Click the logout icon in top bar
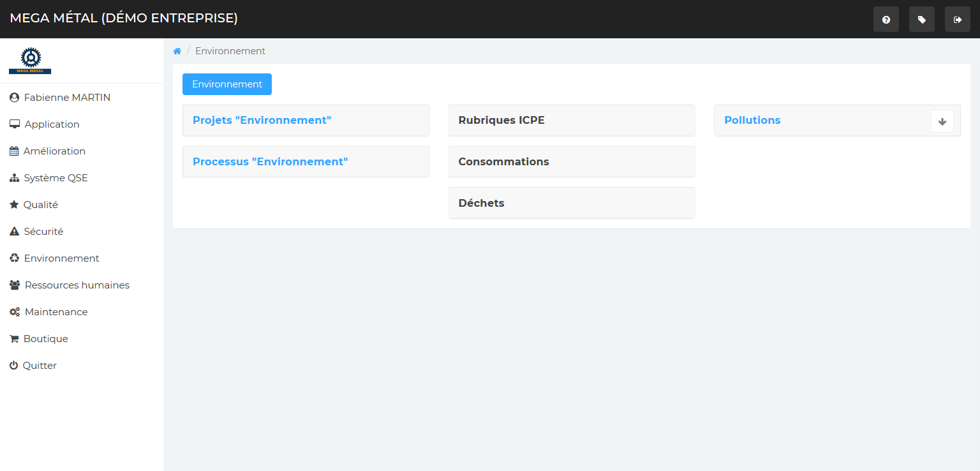Viewport: 980px width, 471px height. click(x=957, y=20)
